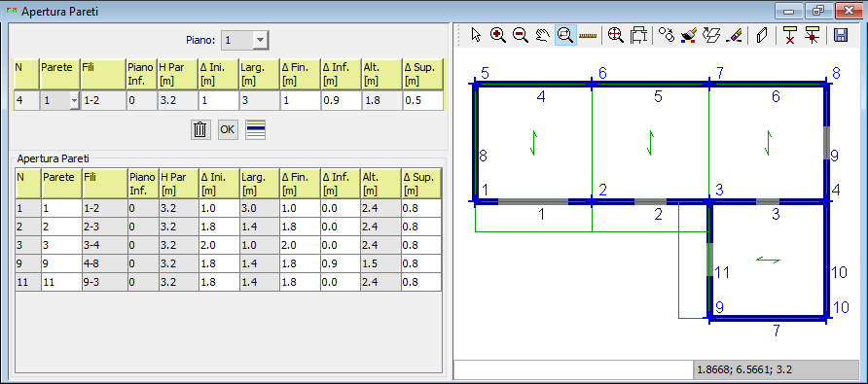Activate the zoom window tool

(564, 35)
